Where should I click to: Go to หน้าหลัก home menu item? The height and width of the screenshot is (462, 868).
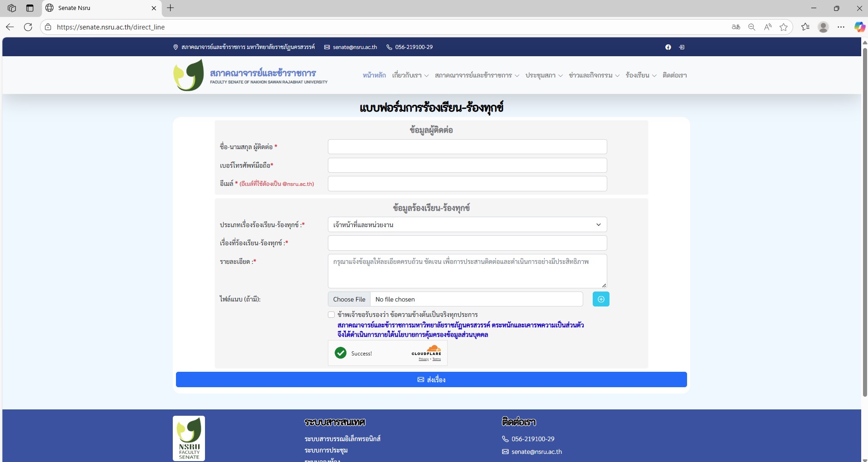pos(374,75)
